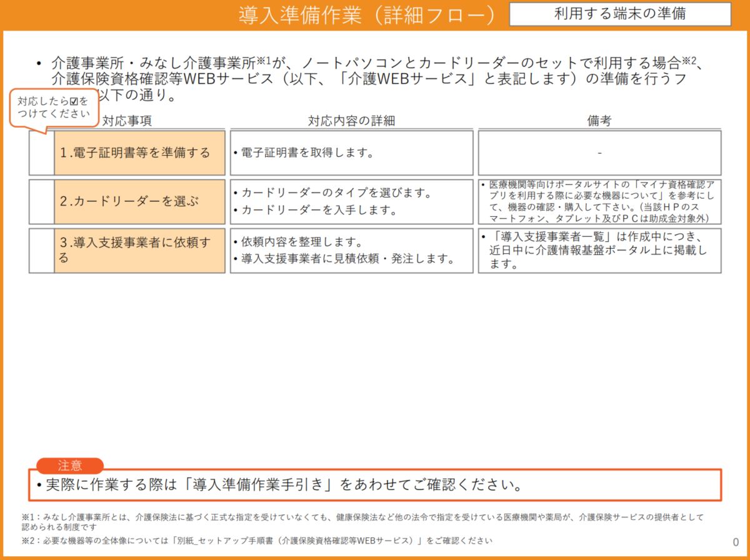Image resolution: width=750 pixels, height=560 pixels.
Task: Click the orange 注意 label
Action: 70,466
